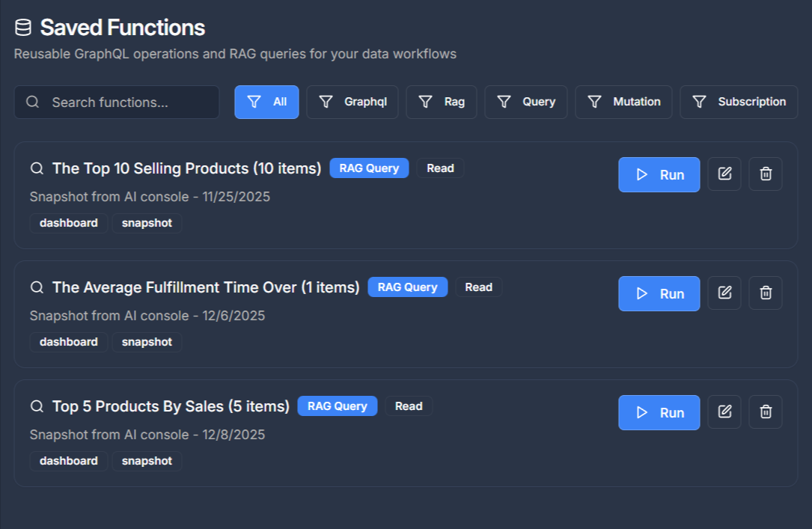The height and width of the screenshot is (529, 812).
Task: Click the dashboard tag under The Average Fulfillment Time
Action: (68, 342)
